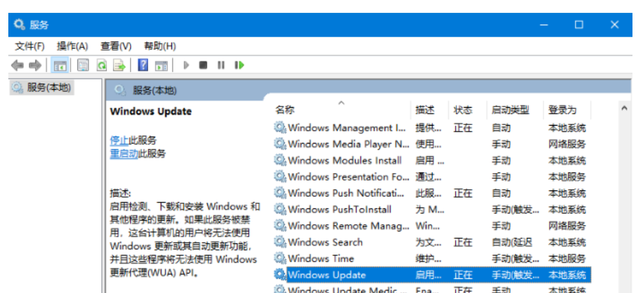
Task: Open the Properties toolbar icon
Action: pyautogui.click(x=83, y=65)
